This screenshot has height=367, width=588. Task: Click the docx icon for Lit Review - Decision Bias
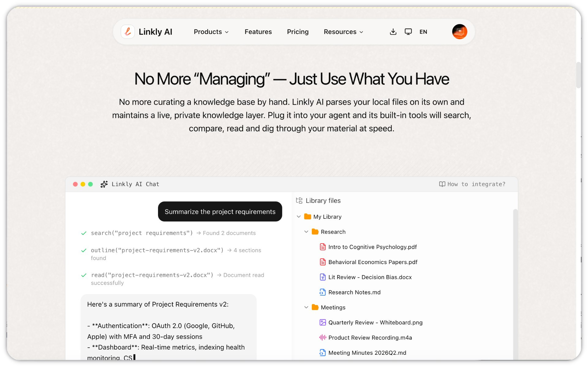322,277
